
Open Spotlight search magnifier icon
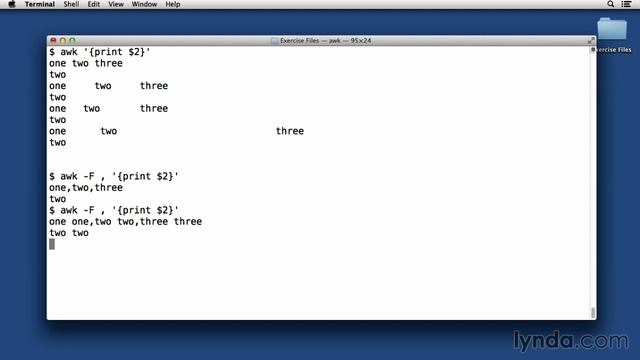pos(611,4)
